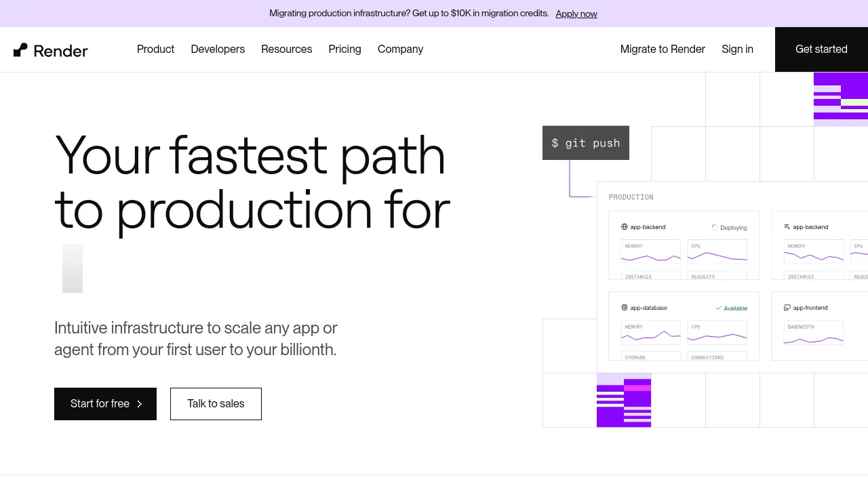Viewport: 868px width, 488px height.
Task: Click the Start for free button
Action: (105, 404)
